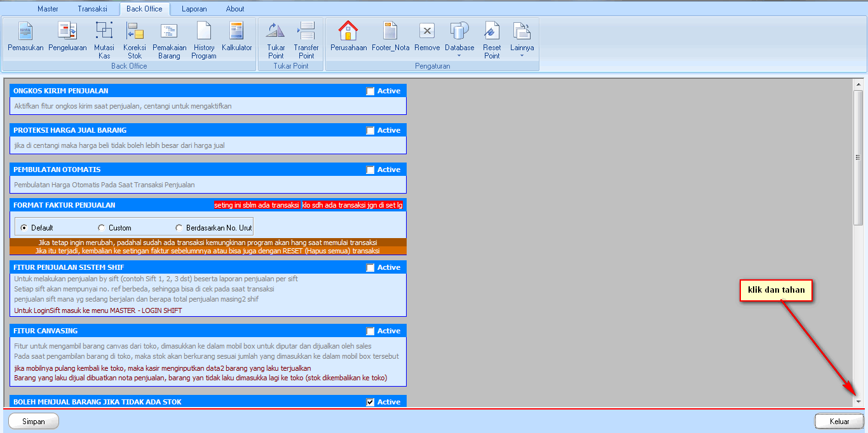Viewport: 868px width, 433px height.
Task: Switch to the Master tab
Action: click(48, 9)
